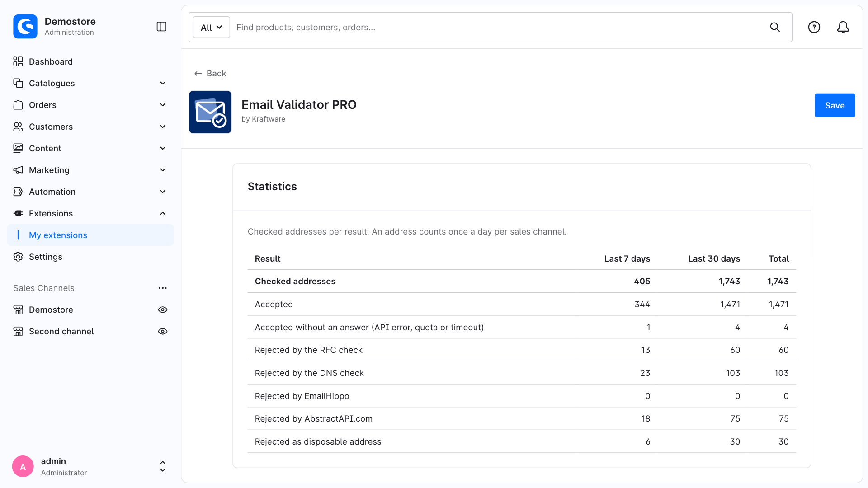Viewport: 868px width, 488px height.
Task: Click the Extensions plug icon
Action: click(18, 213)
